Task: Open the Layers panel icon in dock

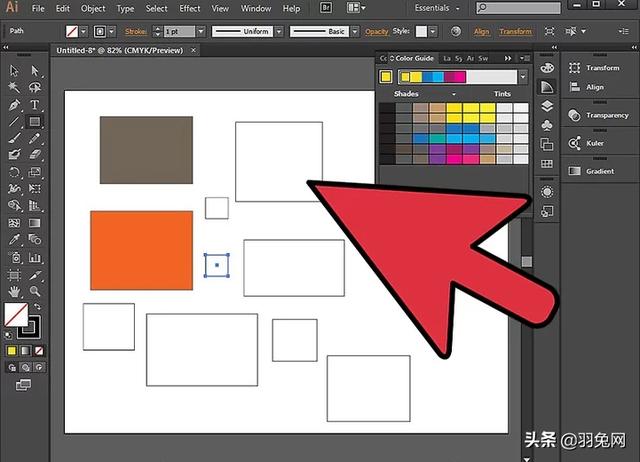Action: 547,106
